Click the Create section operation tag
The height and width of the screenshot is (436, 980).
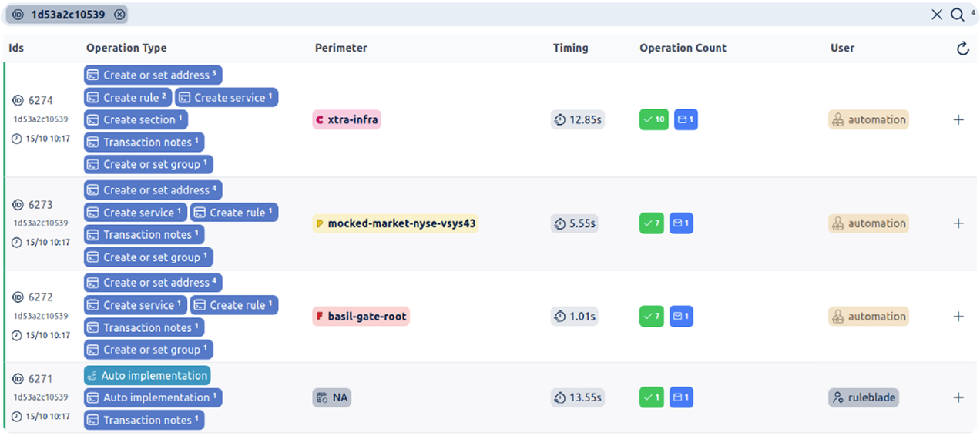136,119
